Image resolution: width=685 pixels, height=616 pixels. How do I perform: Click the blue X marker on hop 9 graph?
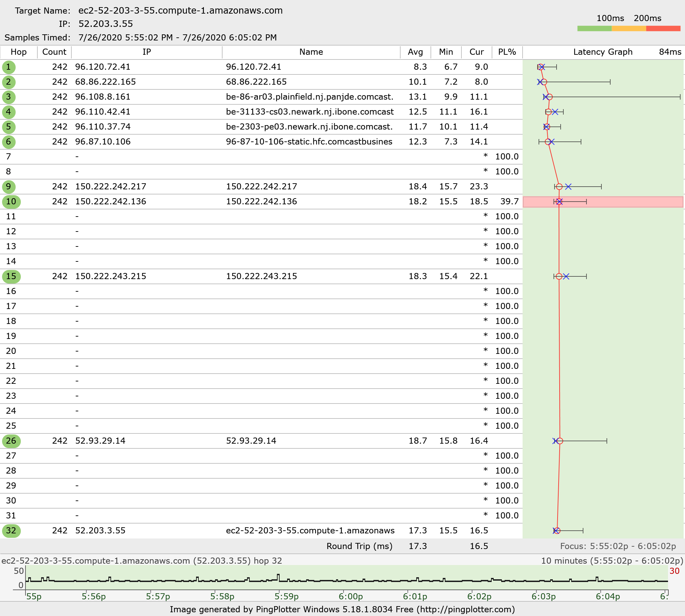tap(568, 187)
